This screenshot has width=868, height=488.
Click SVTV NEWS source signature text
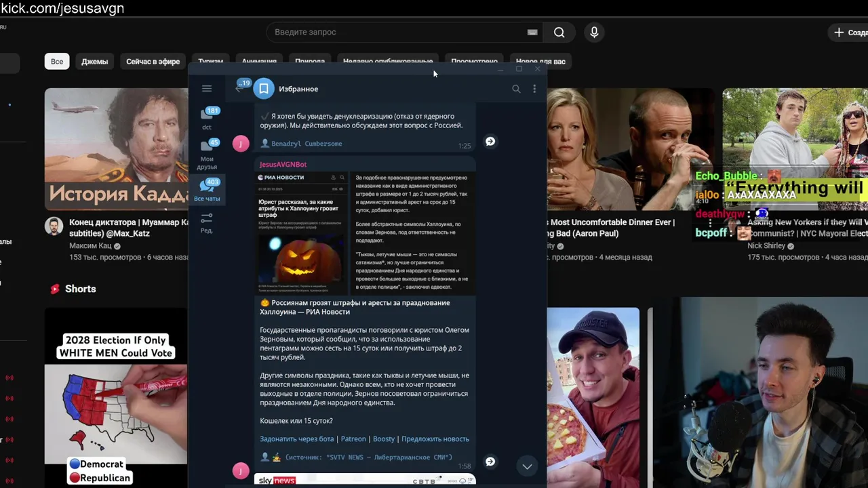pos(369,457)
